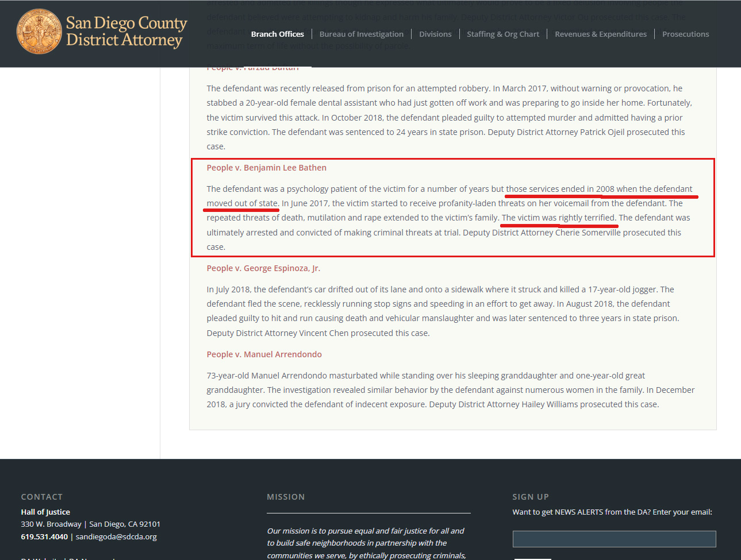Click inside the news alerts email field

click(613, 539)
